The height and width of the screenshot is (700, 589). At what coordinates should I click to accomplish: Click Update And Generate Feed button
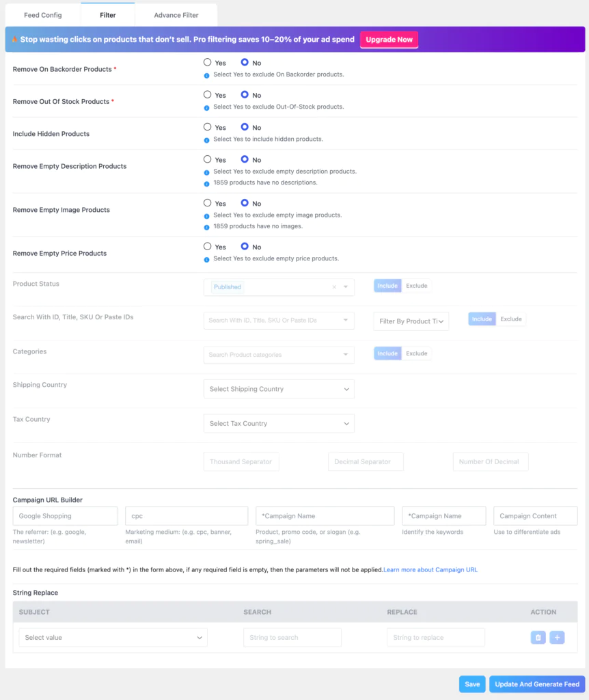(537, 684)
